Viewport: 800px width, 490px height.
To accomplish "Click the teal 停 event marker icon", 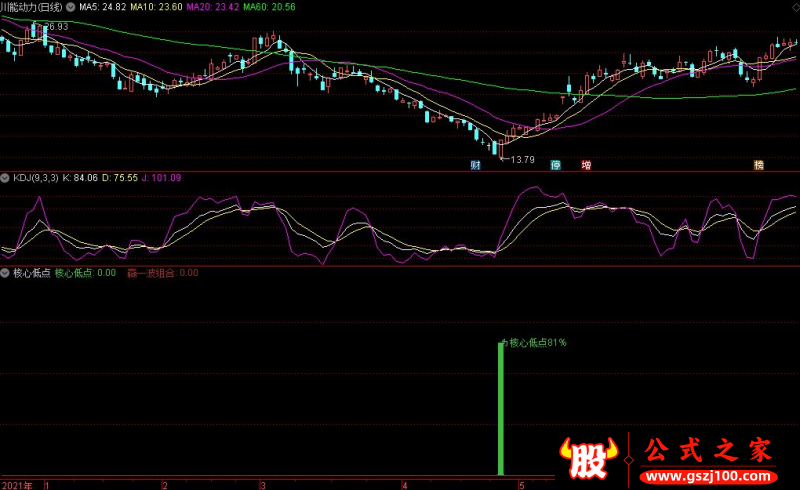I will tap(556, 165).
